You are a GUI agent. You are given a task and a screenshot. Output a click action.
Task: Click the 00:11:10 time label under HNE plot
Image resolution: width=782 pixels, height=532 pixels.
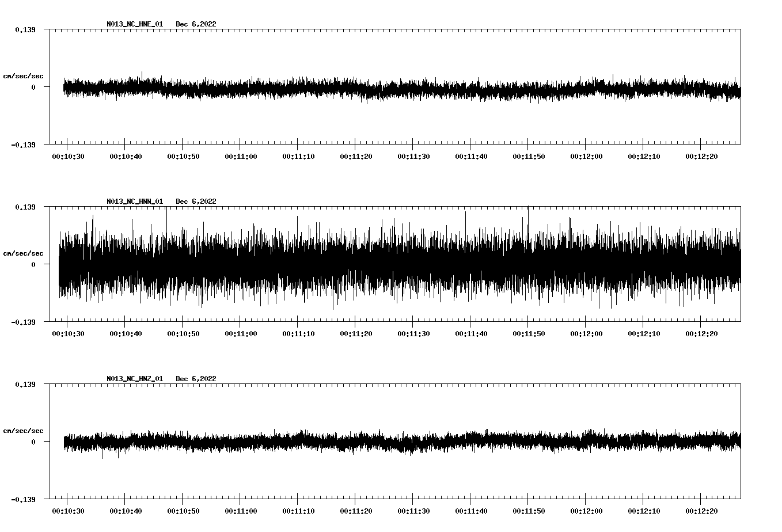(x=298, y=156)
